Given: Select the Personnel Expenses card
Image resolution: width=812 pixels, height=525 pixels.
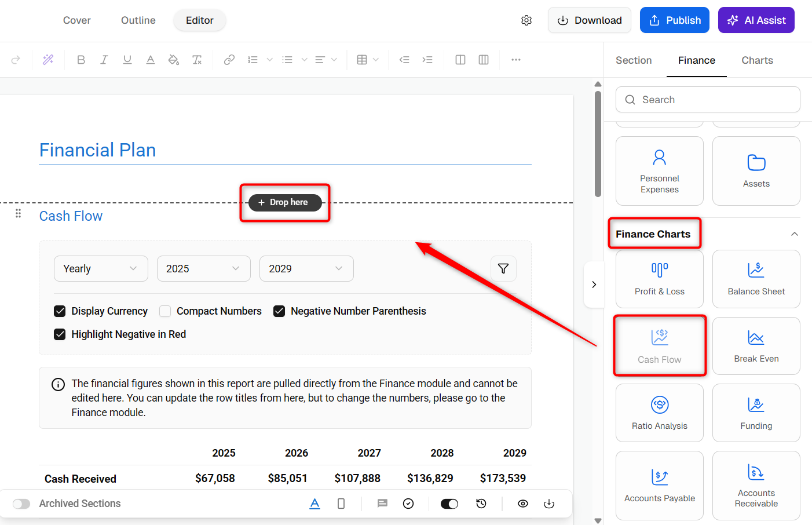Looking at the screenshot, I should click(660, 171).
